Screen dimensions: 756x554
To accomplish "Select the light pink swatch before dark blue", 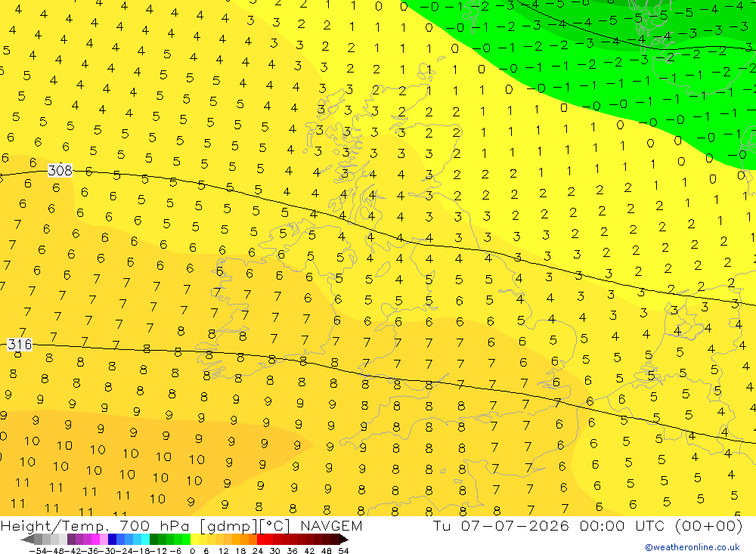I will coord(104,539).
